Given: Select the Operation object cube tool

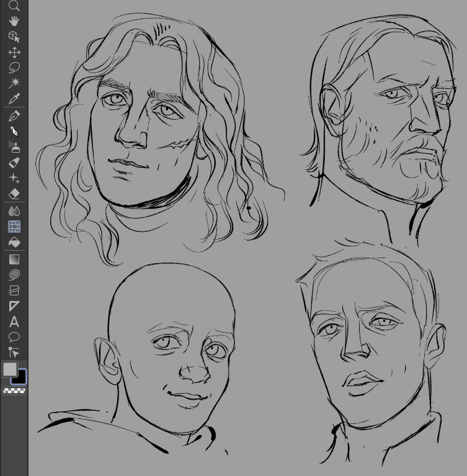Looking at the screenshot, I should click(x=14, y=37).
